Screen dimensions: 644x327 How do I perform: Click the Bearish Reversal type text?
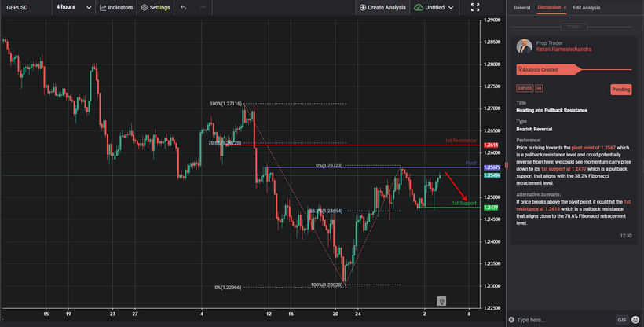(x=534, y=129)
